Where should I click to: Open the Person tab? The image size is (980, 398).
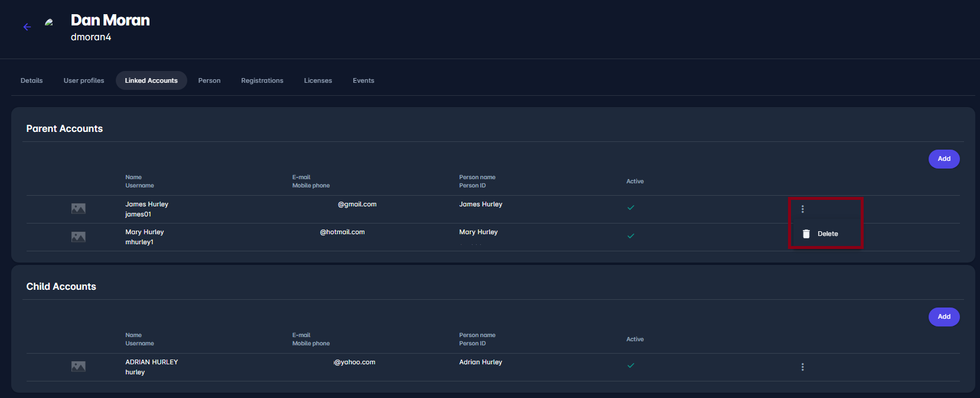pyautogui.click(x=209, y=80)
